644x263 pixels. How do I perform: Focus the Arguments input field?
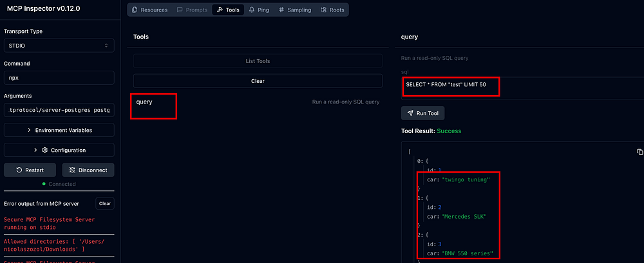[x=59, y=110]
